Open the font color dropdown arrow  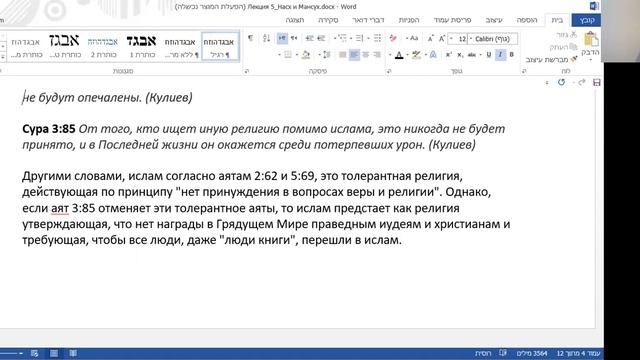click(391, 55)
